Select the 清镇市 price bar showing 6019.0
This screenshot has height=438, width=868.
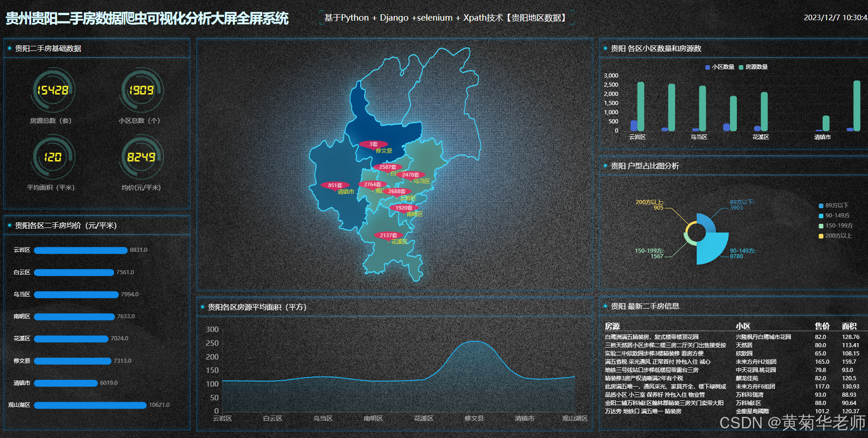(66, 383)
